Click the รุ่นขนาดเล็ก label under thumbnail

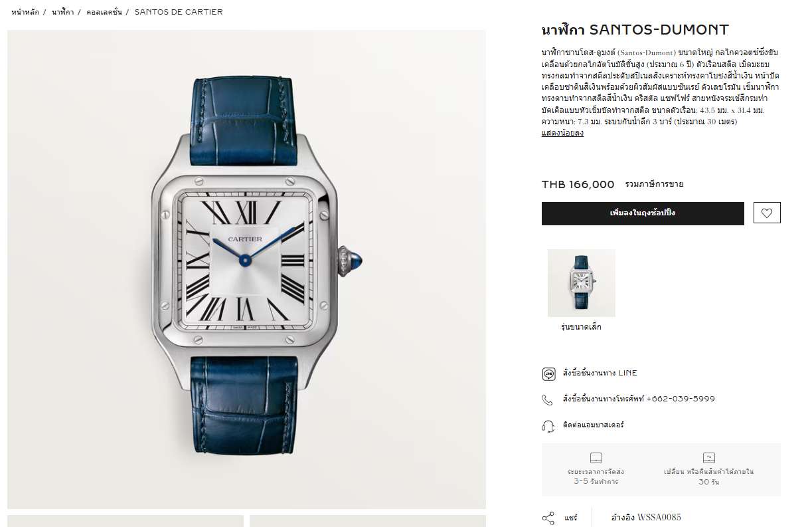coord(581,327)
